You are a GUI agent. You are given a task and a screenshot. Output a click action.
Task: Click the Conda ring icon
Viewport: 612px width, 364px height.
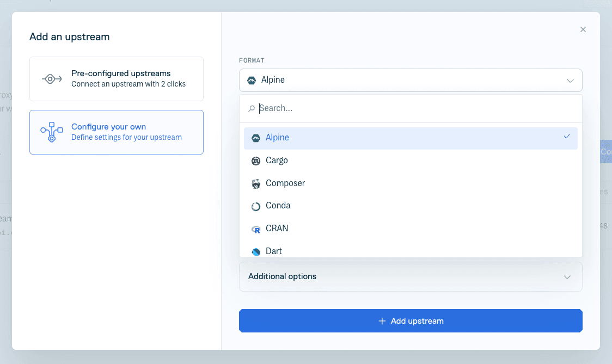(256, 206)
